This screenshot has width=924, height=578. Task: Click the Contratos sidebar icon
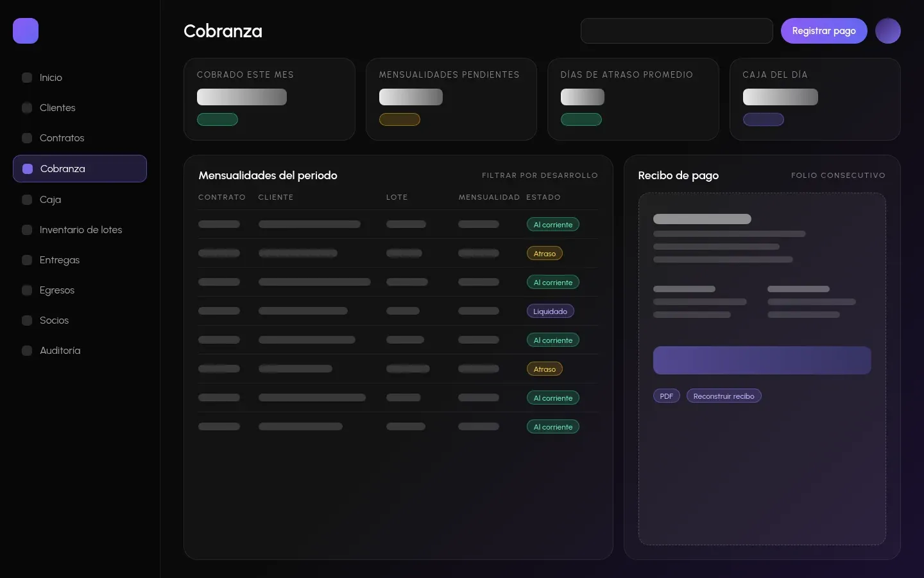[x=27, y=138]
